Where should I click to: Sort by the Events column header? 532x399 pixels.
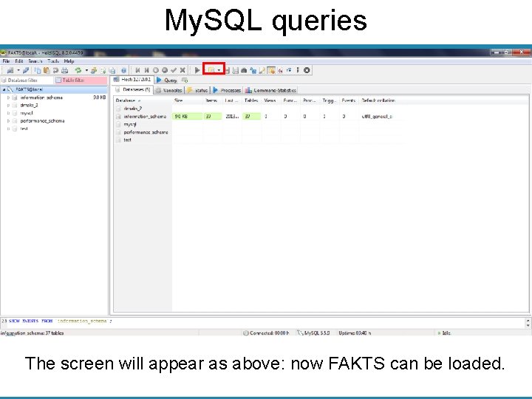349,100
